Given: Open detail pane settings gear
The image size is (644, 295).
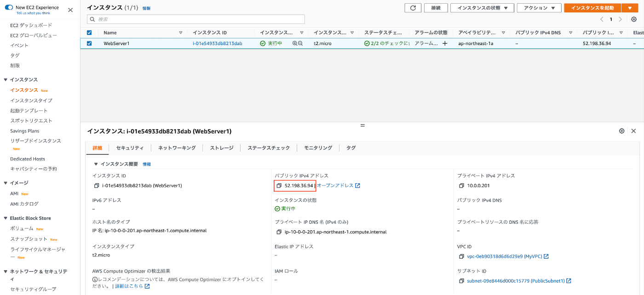Looking at the screenshot, I should (x=622, y=131).
